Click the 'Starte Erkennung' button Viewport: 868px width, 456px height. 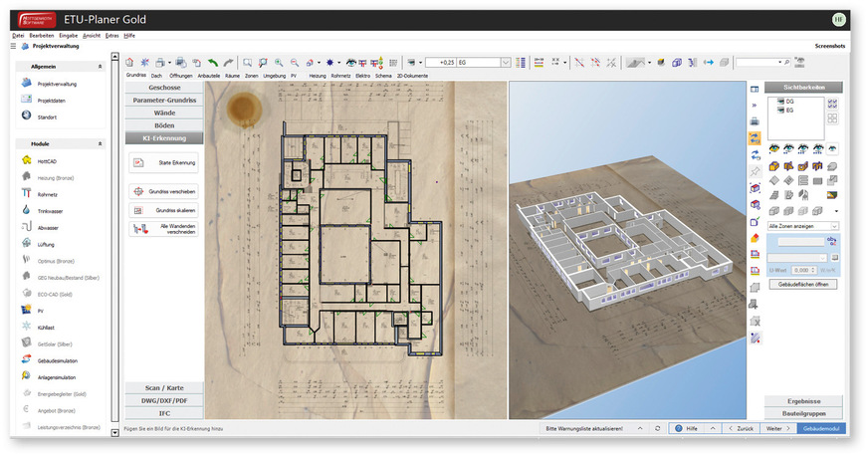click(164, 162)
